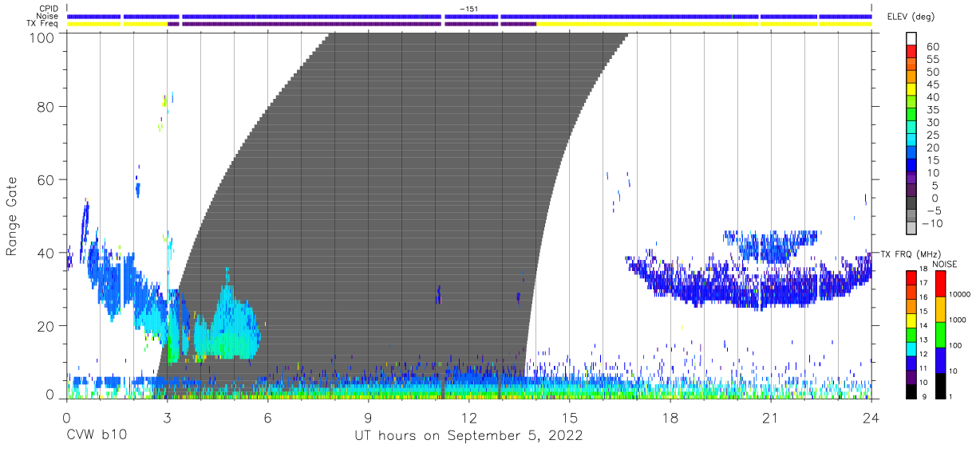
Task: Click the 17 label on TX FRQ scale
Action: (x=922, y=283)
